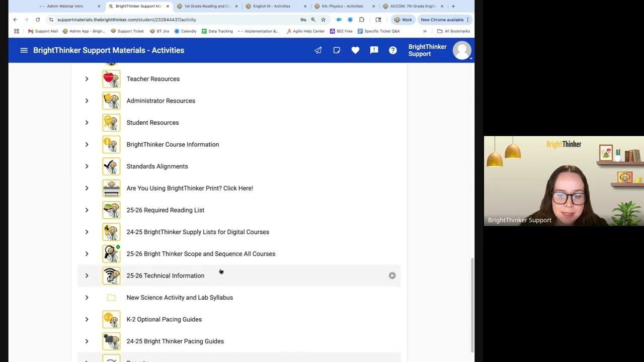Viewport: 644px width, 362px height.
Task: Open the BrightThinker Support user avatar
Action: coord(462,50)
